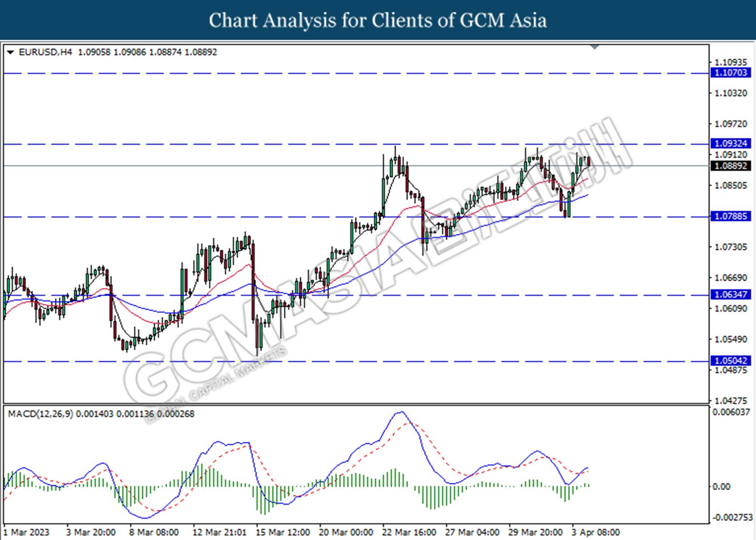Click the 22 Mar 16:00 time axis label

click(409, 532)
